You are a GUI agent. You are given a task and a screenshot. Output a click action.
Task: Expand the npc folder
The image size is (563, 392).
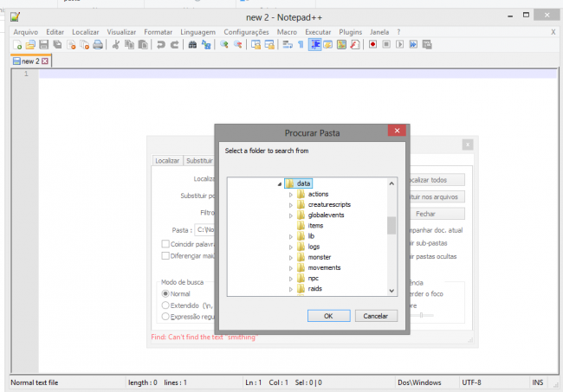click(291, 279)
